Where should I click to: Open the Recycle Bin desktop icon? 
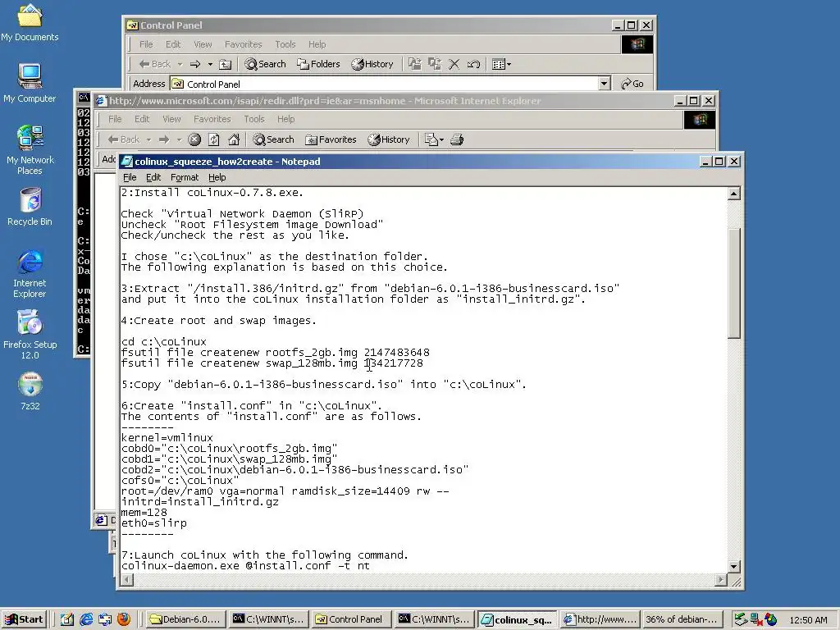[x=30, y=207]
